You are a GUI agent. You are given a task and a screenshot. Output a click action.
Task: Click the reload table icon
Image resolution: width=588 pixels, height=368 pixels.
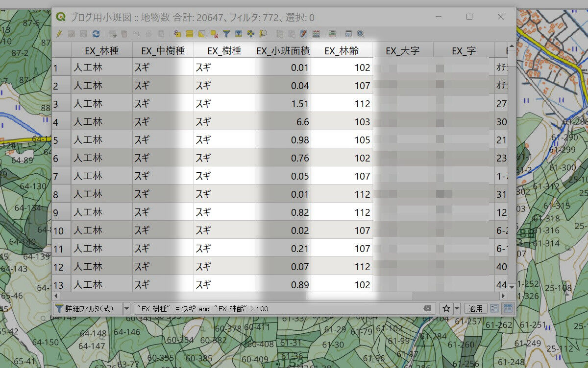tap(96, 34)
